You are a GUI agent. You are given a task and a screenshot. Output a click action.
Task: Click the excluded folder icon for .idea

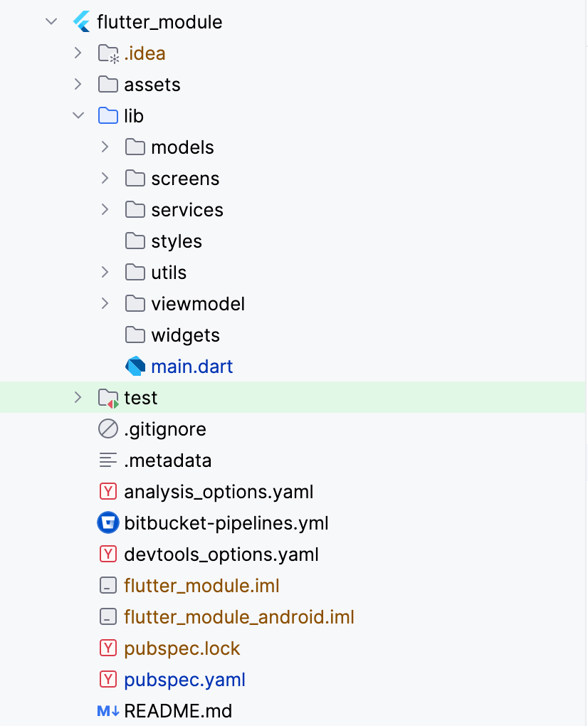[x=107, y=53]
